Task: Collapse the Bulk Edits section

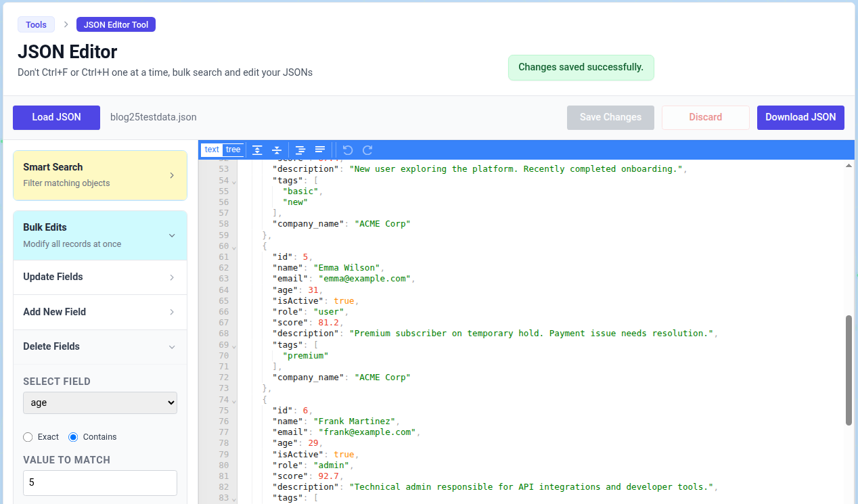Action: pos(99,235)
